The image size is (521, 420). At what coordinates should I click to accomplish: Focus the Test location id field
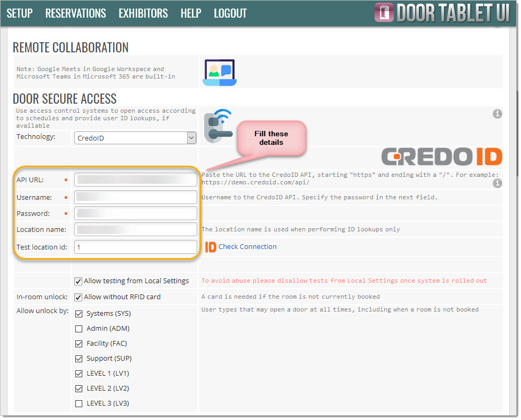click(136, 247)
